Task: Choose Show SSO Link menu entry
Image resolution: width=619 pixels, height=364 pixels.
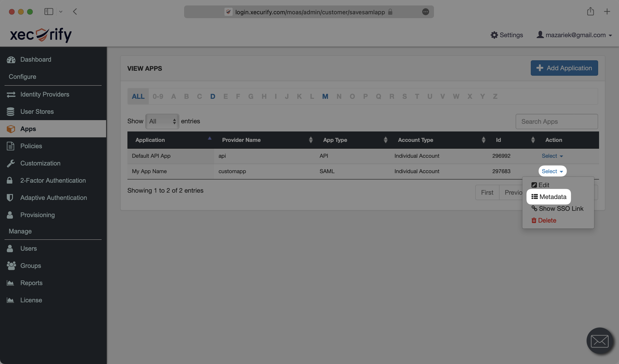Action: pos(557,209)
